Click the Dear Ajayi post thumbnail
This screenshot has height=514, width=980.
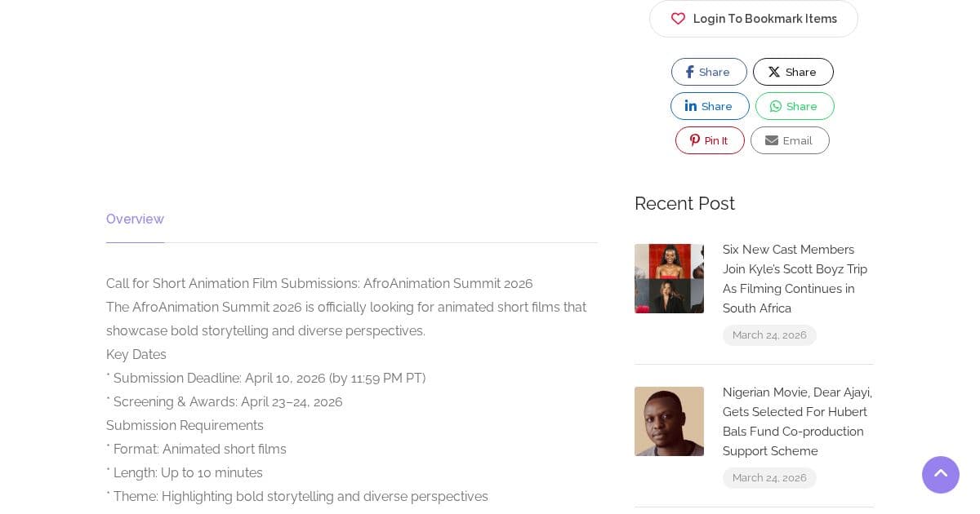[x=669, y=421]
